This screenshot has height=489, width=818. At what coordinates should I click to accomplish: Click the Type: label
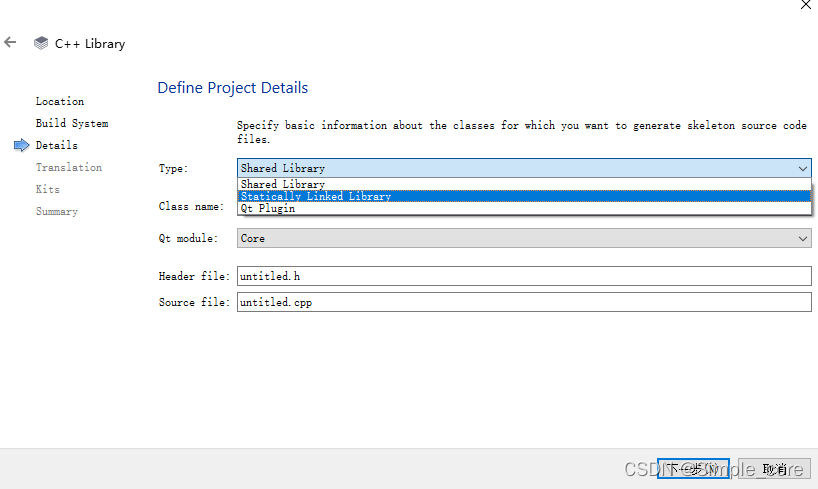pos(173,169)
